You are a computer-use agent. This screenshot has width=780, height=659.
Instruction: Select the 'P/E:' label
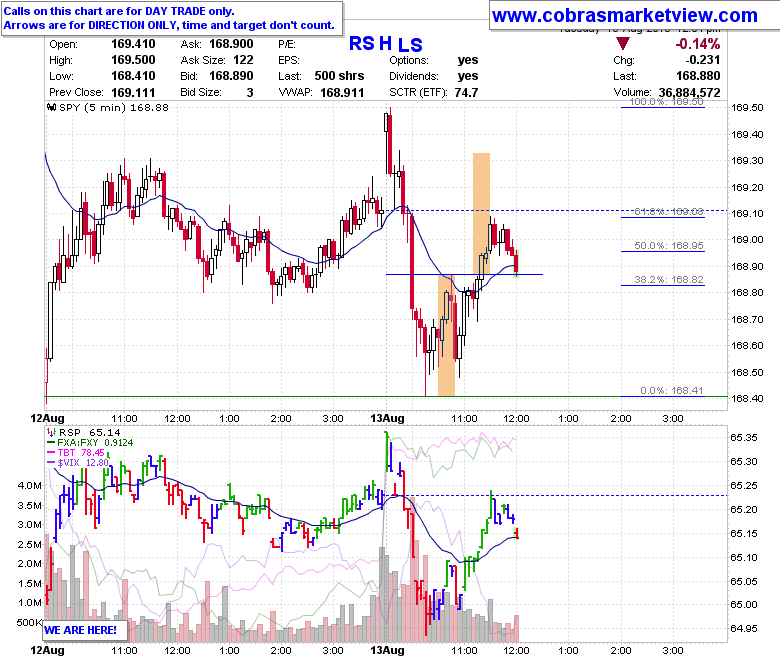tap(287, 44)
